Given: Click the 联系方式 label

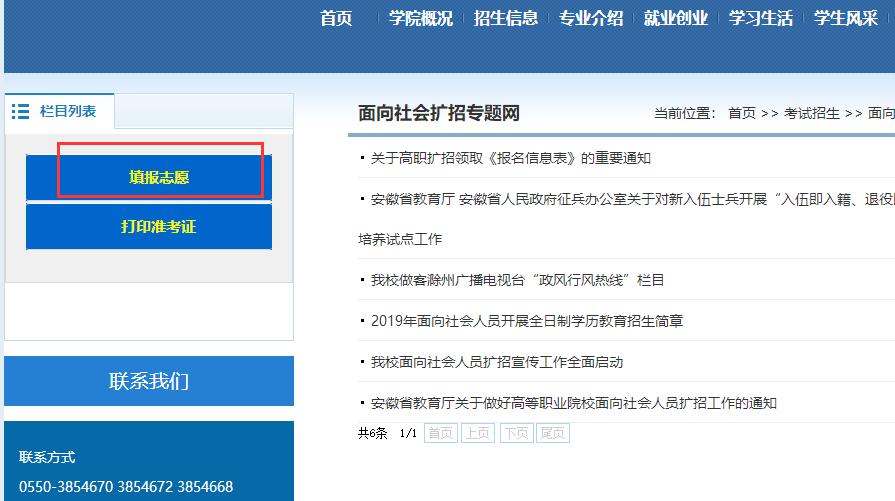Looking at the screenshot, I should coord(47,457).
